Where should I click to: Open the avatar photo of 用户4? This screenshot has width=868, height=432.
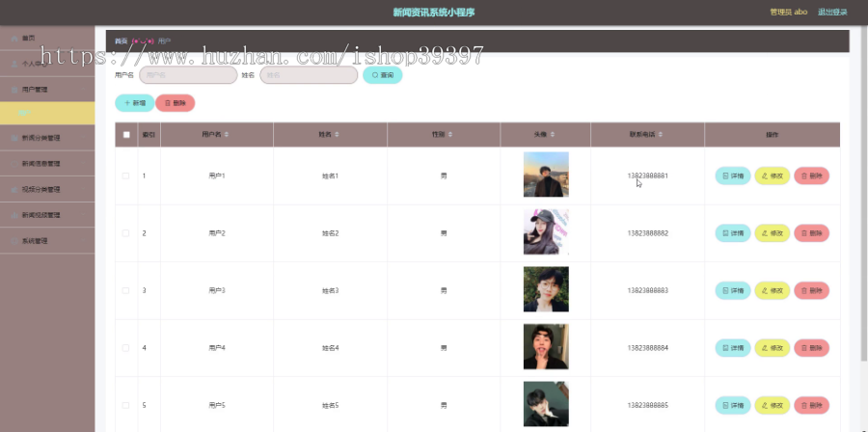click(x=546, y=347)
